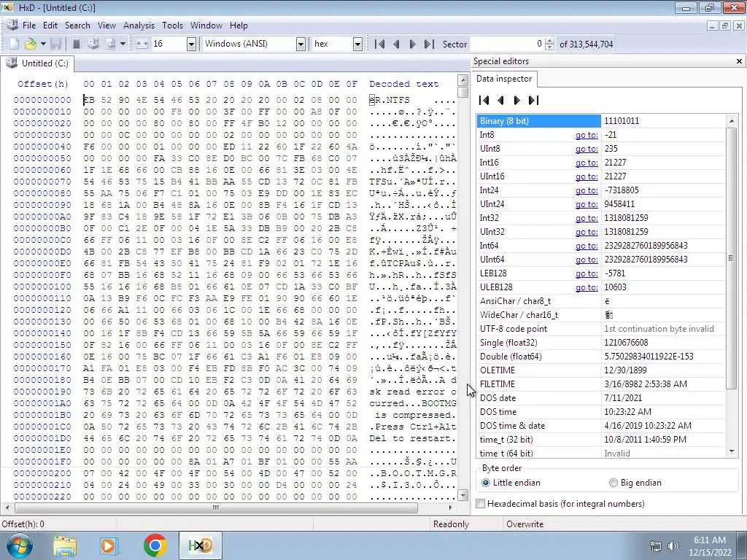Open Google Chrome from taskbar

click(155, 545)
